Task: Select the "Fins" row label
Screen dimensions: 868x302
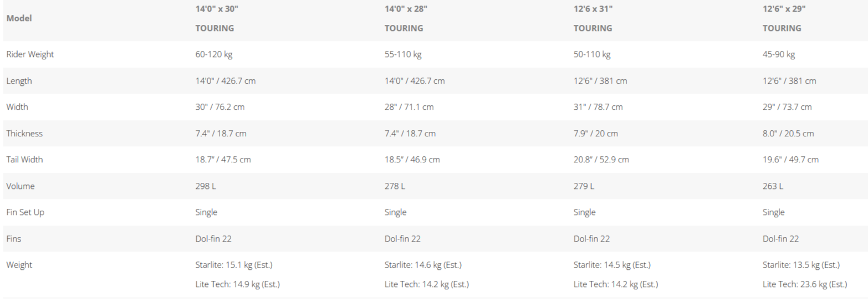Action: (14, 239)
